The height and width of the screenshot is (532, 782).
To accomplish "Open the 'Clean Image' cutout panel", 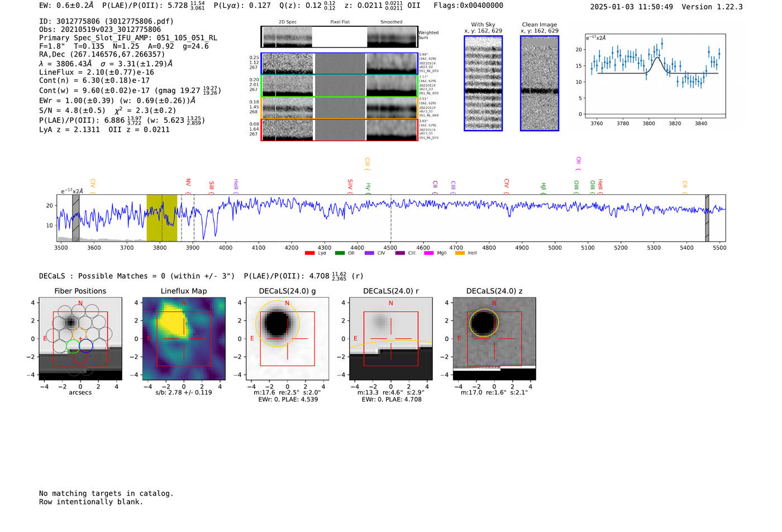I will point(540,83).
